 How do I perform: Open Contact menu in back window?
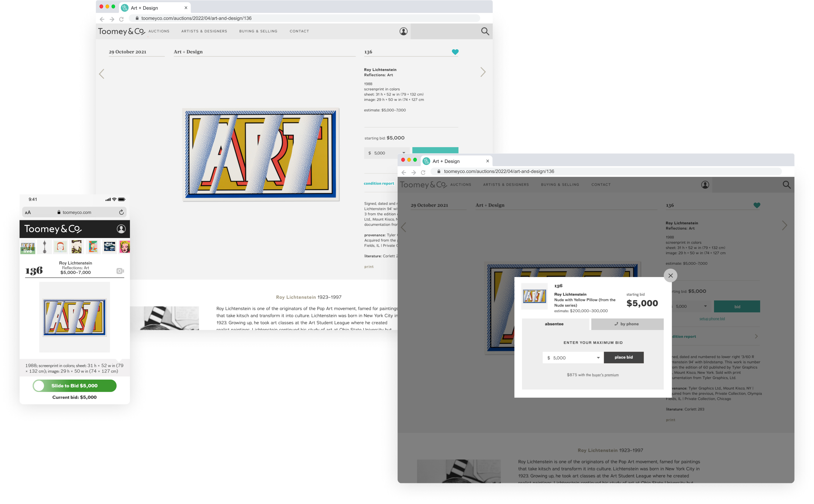click(x=299, y=31)
